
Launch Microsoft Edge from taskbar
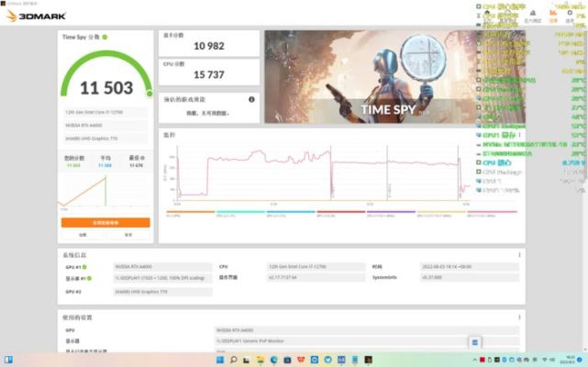[x=273, y=360]
